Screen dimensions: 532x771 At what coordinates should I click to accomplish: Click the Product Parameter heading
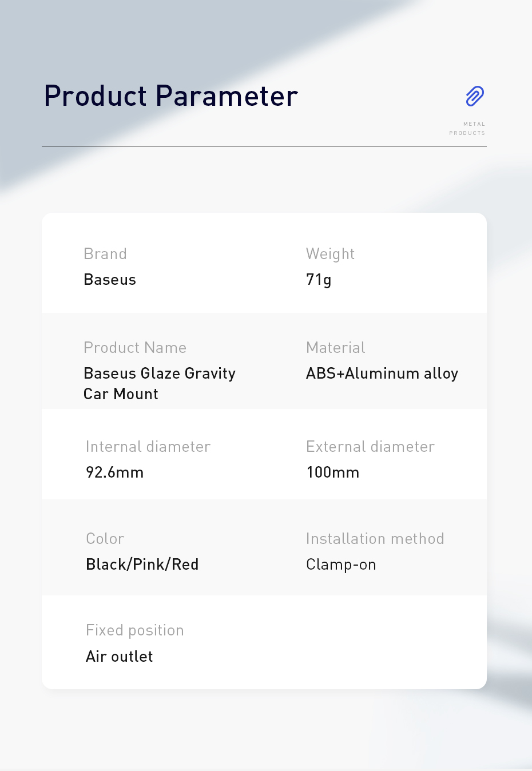click(x=171, y=96)
